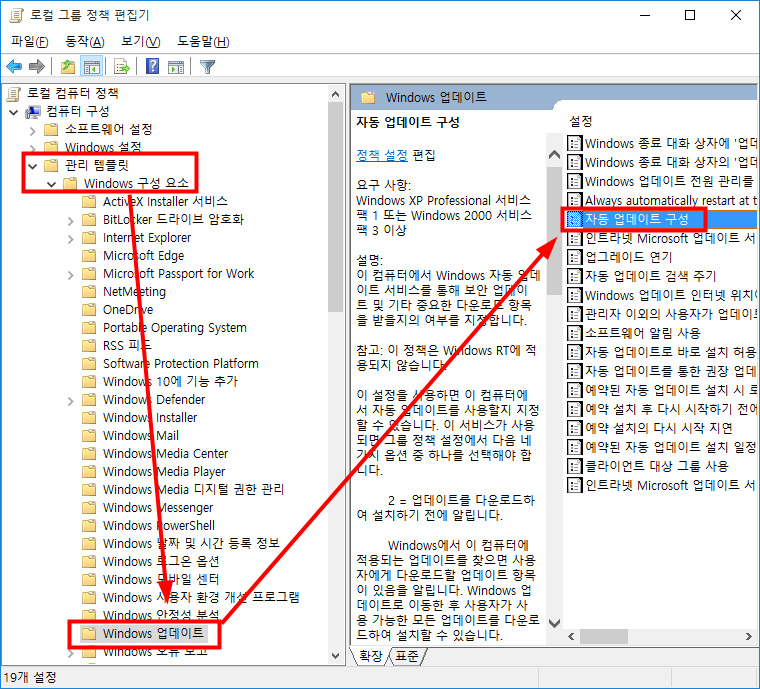This screenshot has width=760, height=689.
Task: Click the tree pane scrollbar up arrow
Action: [337, 93]
